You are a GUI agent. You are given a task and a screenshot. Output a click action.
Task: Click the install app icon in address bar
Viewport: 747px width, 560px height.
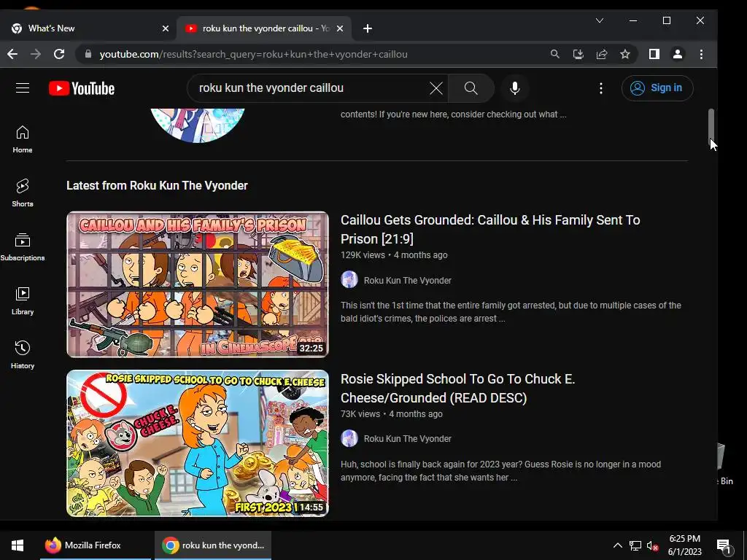coord(578,54)
